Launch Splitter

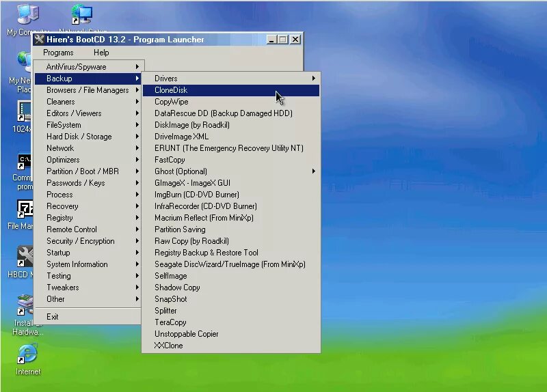click(x=231, y=311)
